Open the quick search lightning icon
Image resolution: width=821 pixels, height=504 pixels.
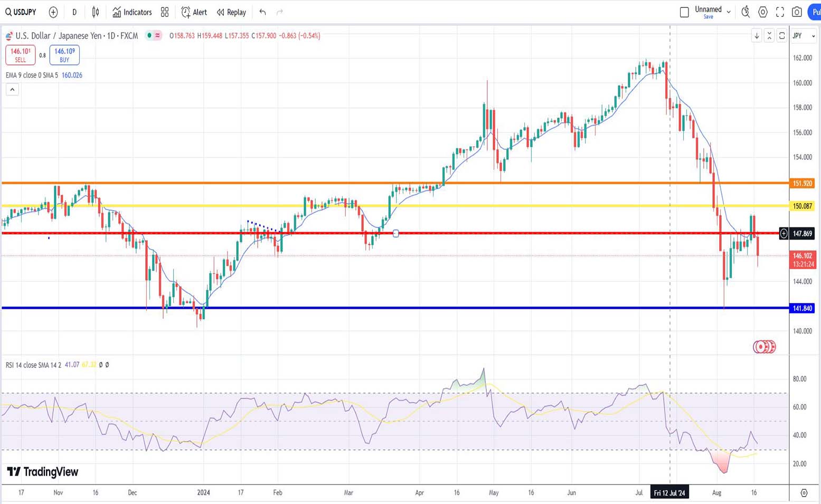(x=745, y=12)
